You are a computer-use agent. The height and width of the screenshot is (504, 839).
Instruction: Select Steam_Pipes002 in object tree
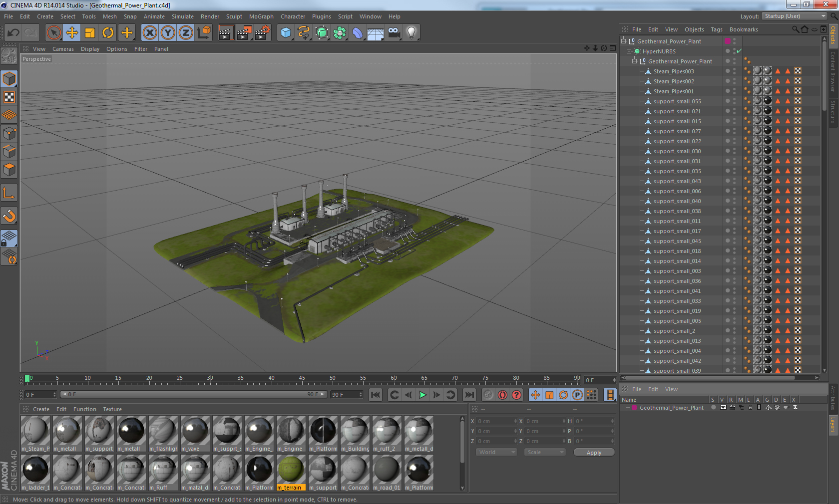coord(673,81)
